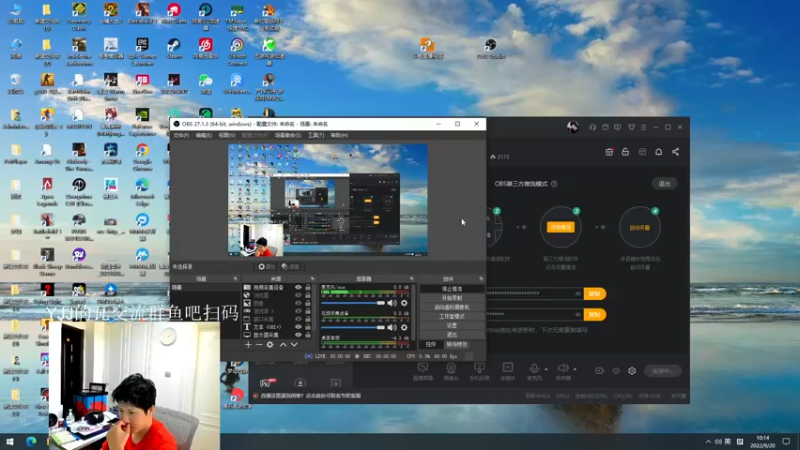The image size is (800, 450).
Task: Open microphone/Aux channel settings gear
Action: coord(404,303)
